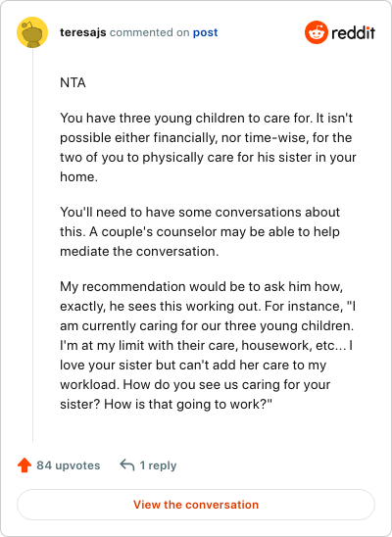Open the "1 reply" label
Screen dimensions: 392x537
click(158, 465)
